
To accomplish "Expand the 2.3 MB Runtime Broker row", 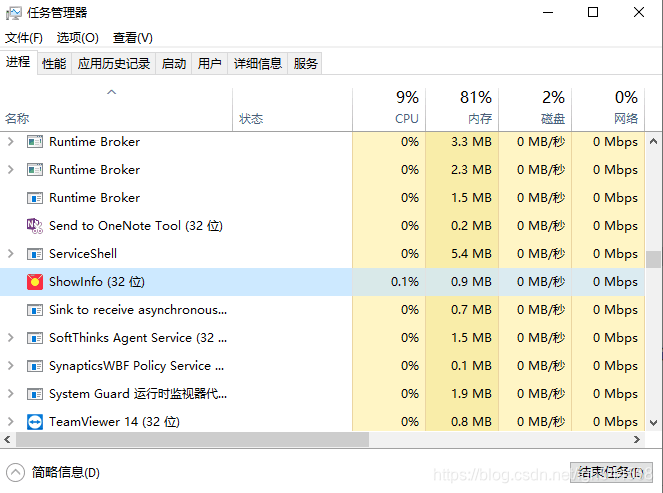I will click(11, 170).
